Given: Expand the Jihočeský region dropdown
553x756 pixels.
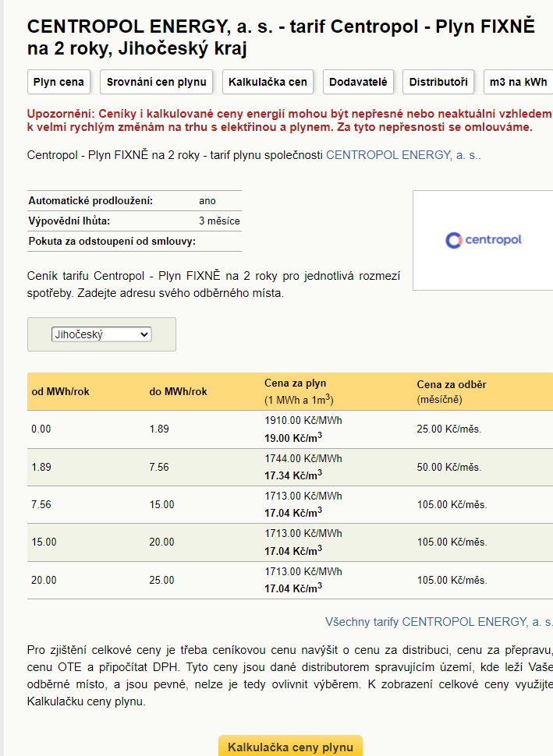Looking at the screenshot, I should pos(101,334).
